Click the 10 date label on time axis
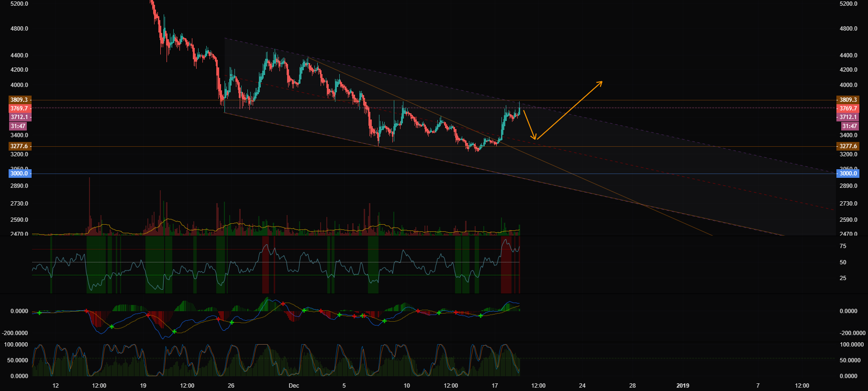The width and height of the screenshot is (868, 391). pos(407,386)
